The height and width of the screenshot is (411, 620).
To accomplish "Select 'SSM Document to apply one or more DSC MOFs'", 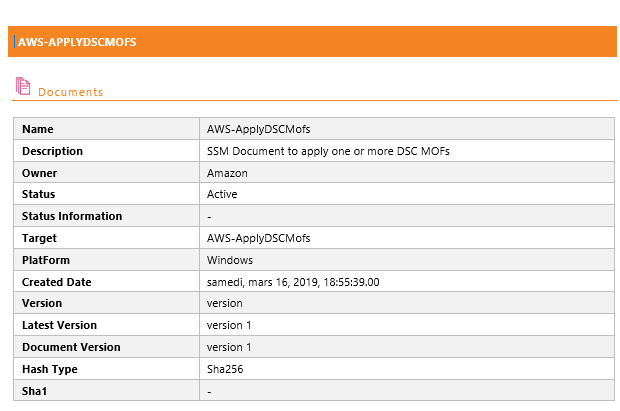I will click(x=328, y=151).
